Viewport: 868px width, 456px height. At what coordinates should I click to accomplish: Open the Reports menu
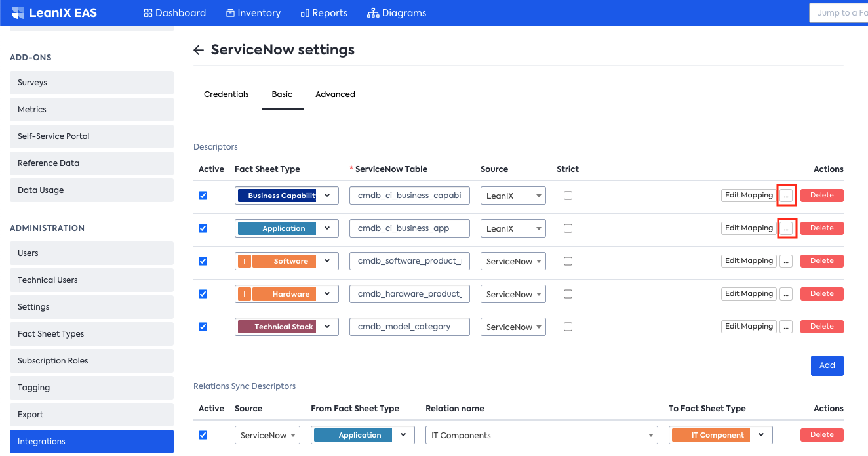click(x=324, y=13)
